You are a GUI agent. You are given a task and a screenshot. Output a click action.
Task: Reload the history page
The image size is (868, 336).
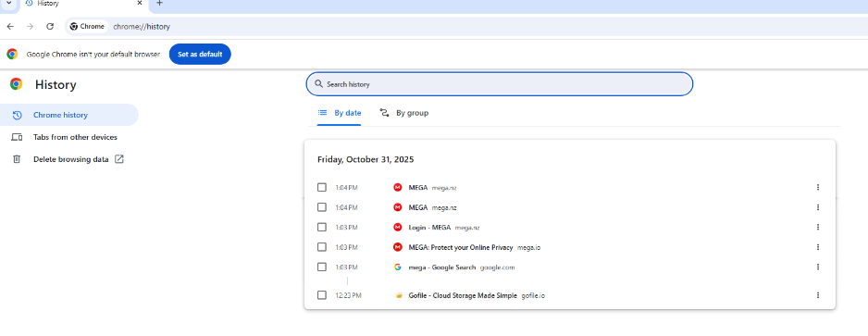click(50, 27)
